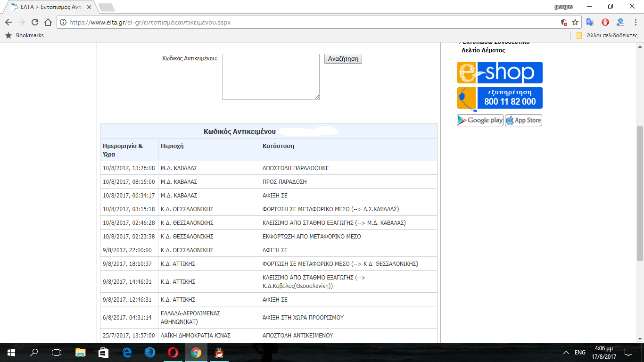The height and width of the screenshot is (362, 644).
Task: Click the Κωδικός Αντικειμένου text area
Action: (x=271, y=76)
